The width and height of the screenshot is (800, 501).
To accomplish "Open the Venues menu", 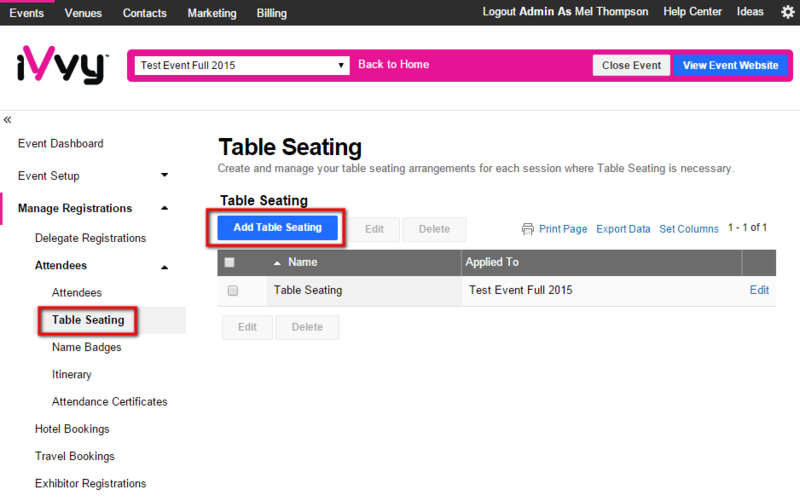I will click(83, 13).
